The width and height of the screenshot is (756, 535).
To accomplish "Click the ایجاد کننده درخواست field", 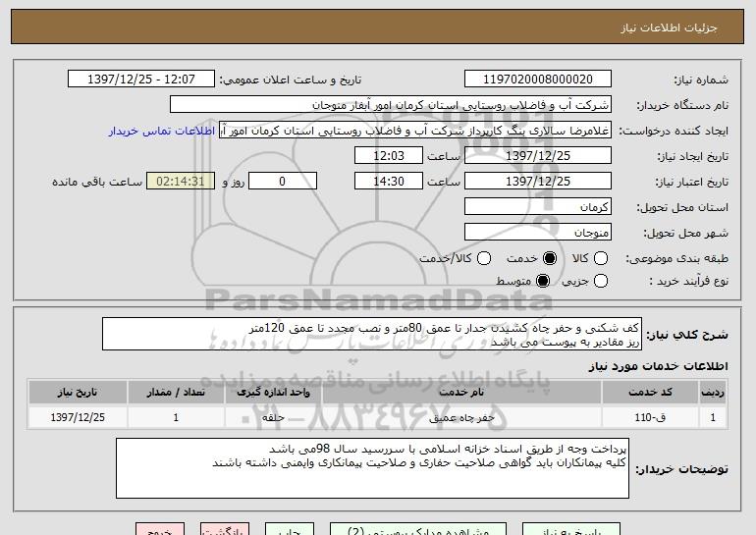I will (x=415, y=131).
